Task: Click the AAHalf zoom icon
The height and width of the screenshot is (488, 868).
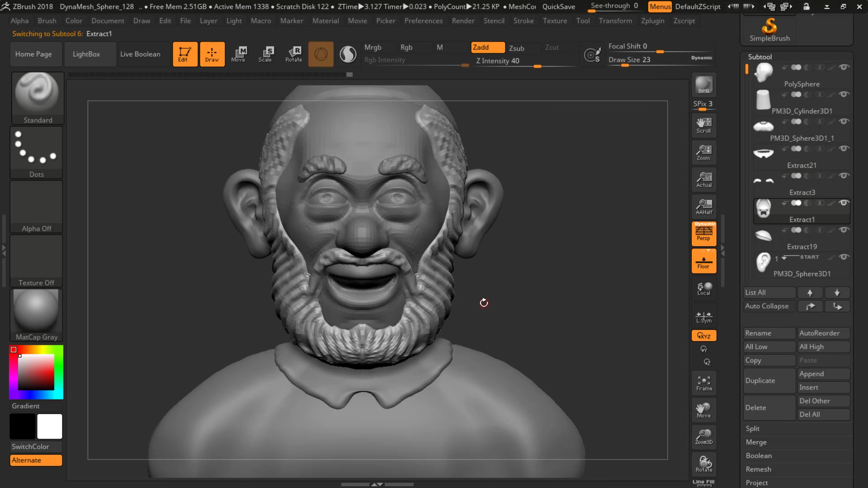Action: tap(703, 206)
